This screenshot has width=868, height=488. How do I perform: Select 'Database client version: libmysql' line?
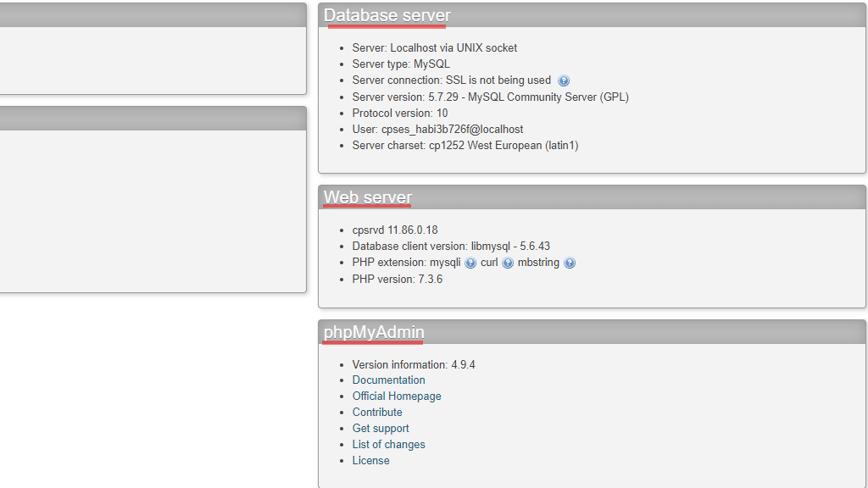pyautogui.click(x=451, y=247)
